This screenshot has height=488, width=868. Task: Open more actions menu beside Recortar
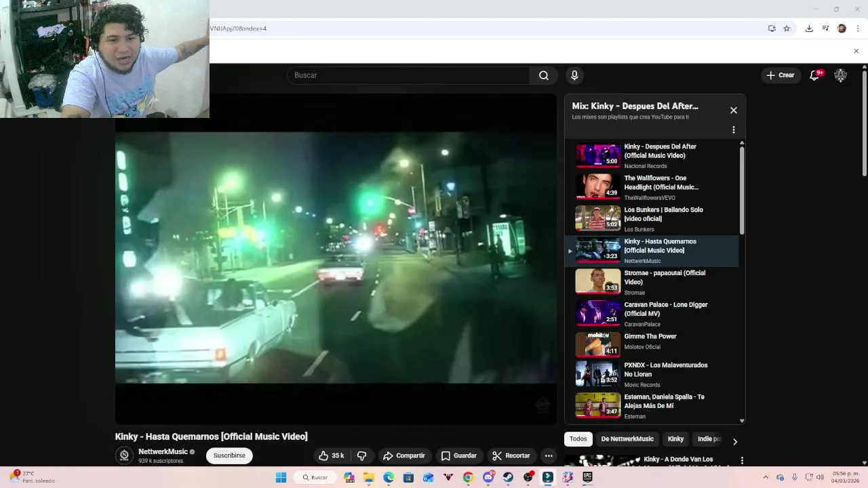(549, 455)
